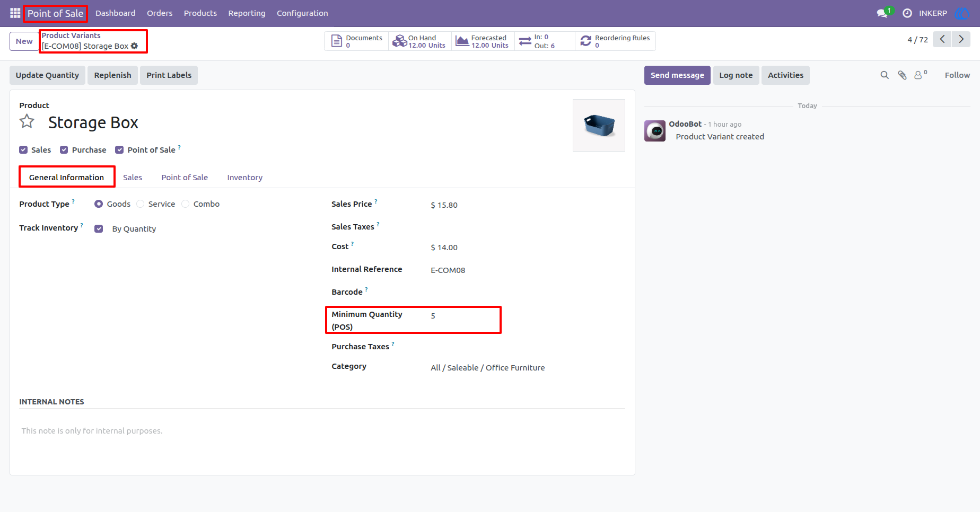Toggle the Sales checkbox
The width and height of the screenshot is (980, 512).
click(x=23, y=150)
